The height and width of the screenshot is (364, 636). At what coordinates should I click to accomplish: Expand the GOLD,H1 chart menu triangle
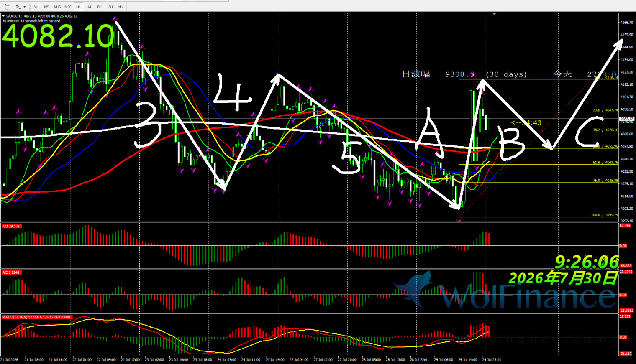coord(3,16)
